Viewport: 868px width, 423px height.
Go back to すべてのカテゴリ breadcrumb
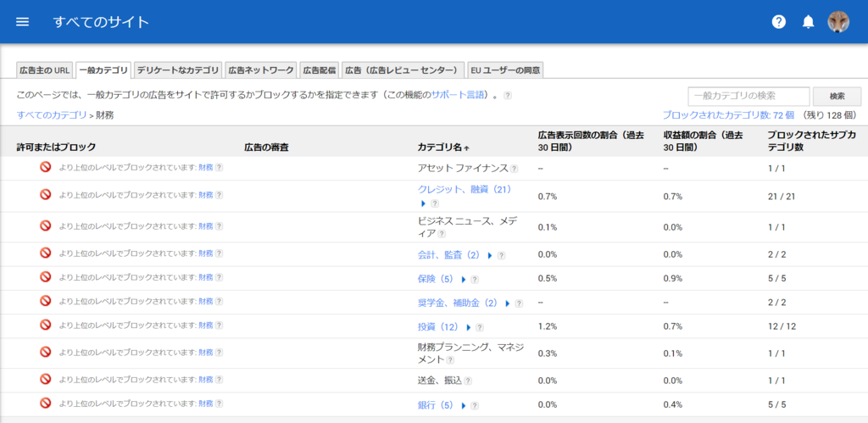[x=52, y=115]
